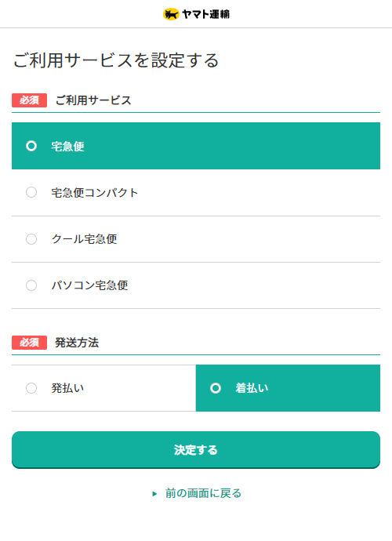The width and height of the screenshot is (392, 541).
Task: Click the 必須 badge beside 発送方法
Action: click(x=29, y=343)
